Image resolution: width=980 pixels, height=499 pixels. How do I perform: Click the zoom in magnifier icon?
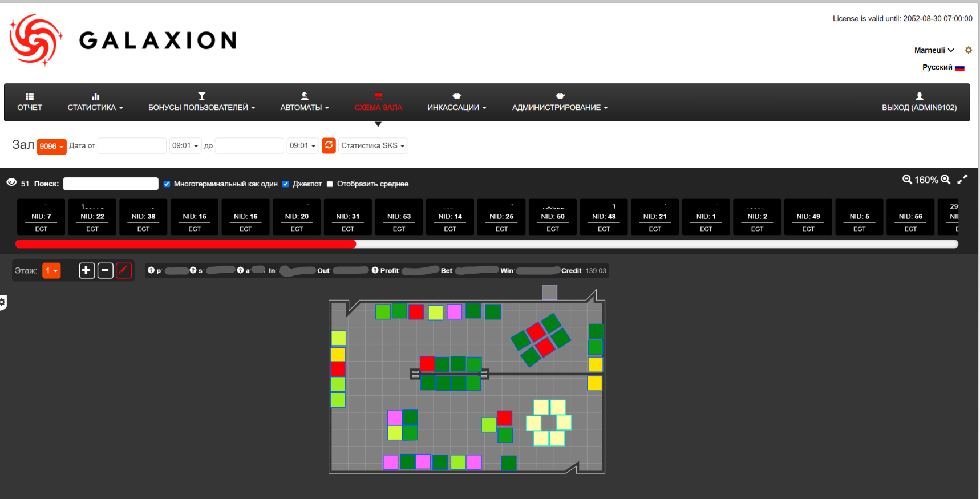(x=945, y=180)
